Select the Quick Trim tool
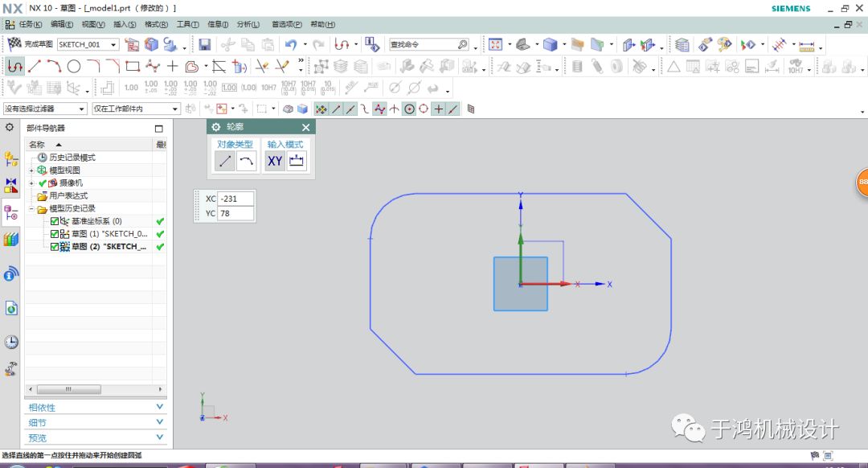The width and height of the screenshot is (868, 468). click(262, 67)
